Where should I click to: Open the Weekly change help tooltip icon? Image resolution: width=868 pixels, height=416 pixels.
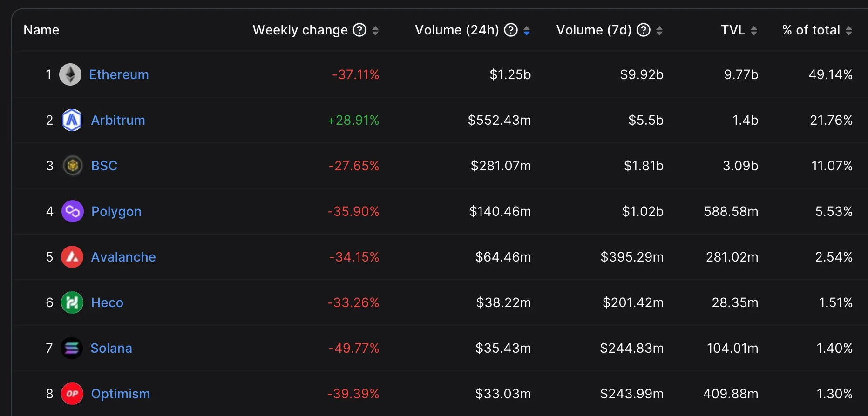tap(359, 30)
